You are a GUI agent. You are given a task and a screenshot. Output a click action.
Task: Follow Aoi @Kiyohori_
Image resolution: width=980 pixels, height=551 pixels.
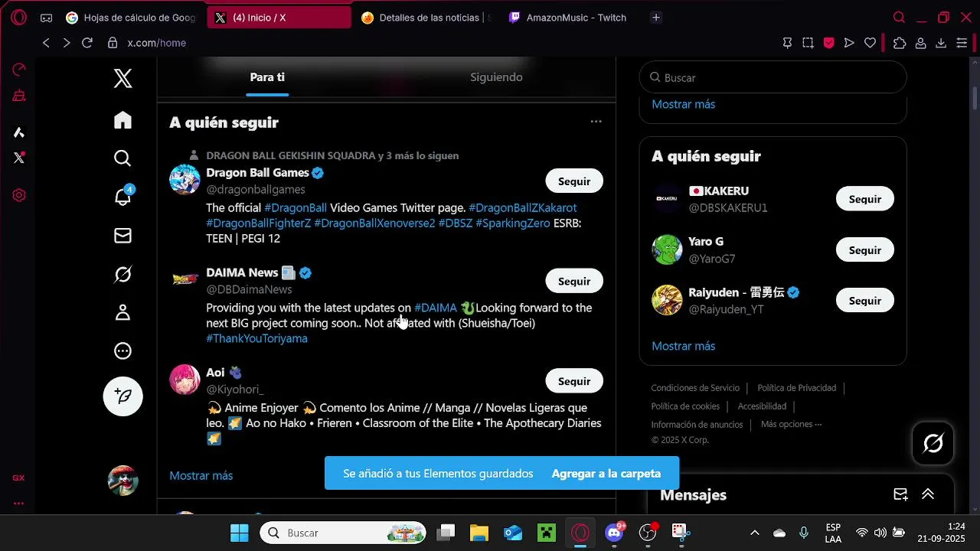click(x=574, y=381)
